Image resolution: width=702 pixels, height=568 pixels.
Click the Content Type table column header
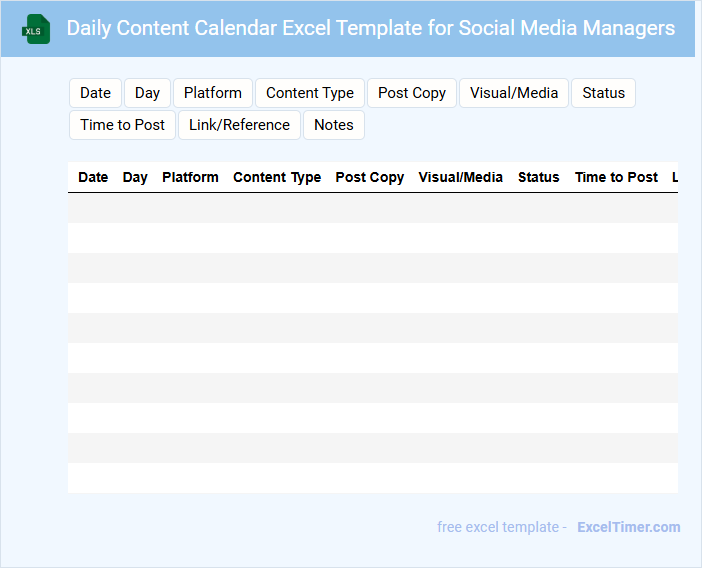pyautogui.click(x=277, y=177)
